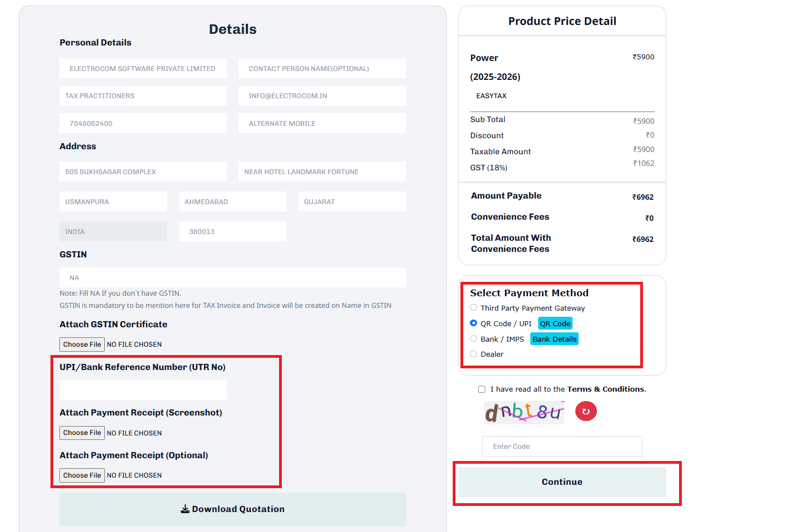Image resolution: width=795 pixels, height=532 pixels.
Task: Select Third Party Payment Gateway option
Action: (x=473, y=308)
